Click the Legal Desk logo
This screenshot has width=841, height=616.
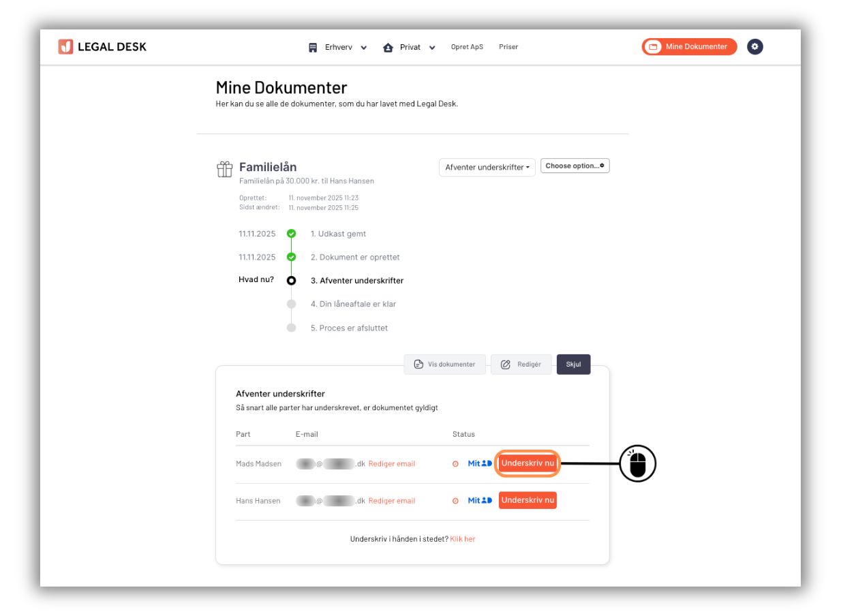[x=102, y=47]
